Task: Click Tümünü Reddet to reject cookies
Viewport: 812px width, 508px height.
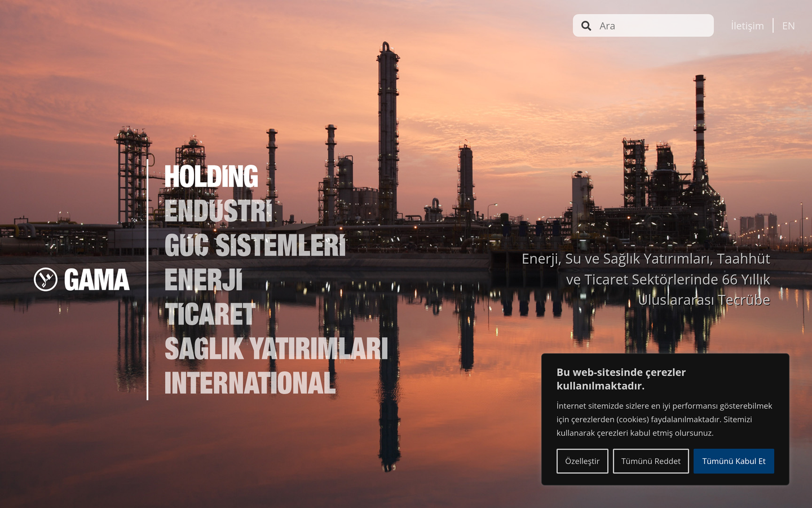Action: click(x=651, y=461)
